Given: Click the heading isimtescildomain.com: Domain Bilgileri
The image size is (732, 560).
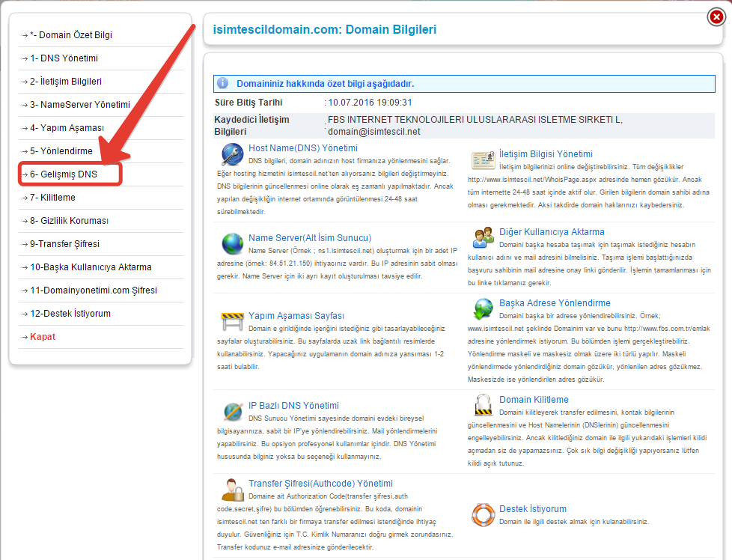Looking at the screenshot, I should point(324,29).
